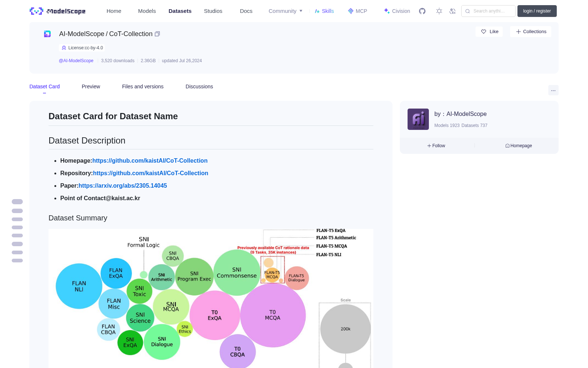Open the Datasets menu item

point(180,11)
